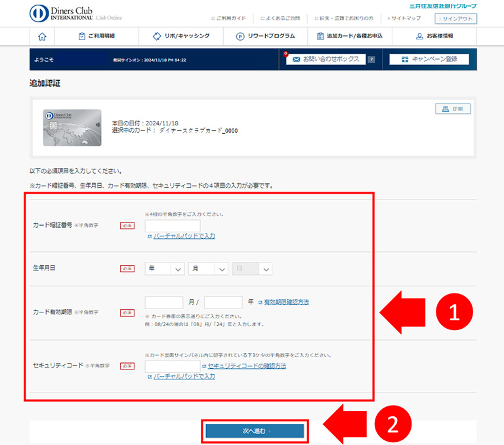
Task: Open the お問い合わせボックス mail inbox
Action: click(x=325, y=59)
